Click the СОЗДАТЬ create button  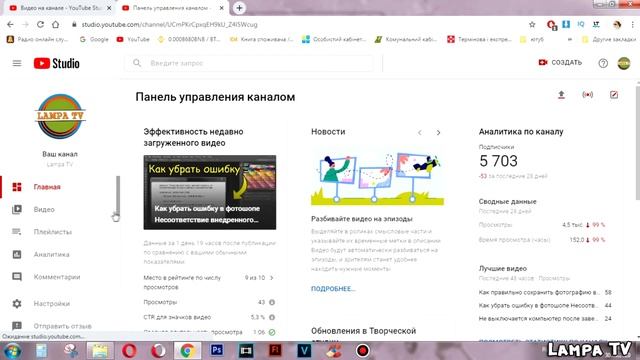pos(560,62)
